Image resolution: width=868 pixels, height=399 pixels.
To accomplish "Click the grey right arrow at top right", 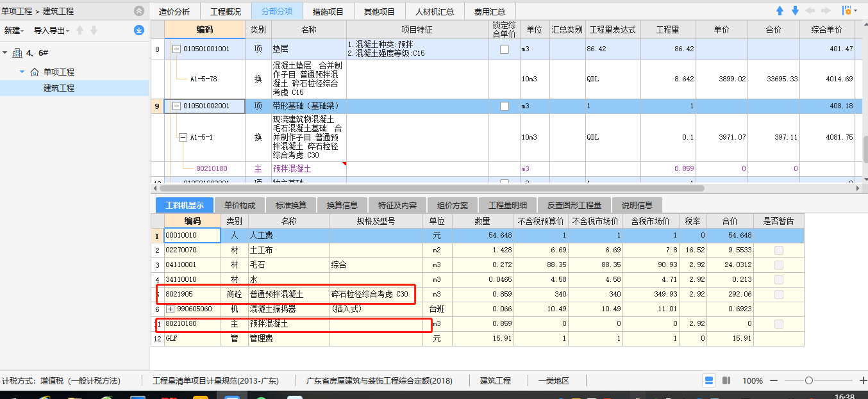I will (826, 11).
